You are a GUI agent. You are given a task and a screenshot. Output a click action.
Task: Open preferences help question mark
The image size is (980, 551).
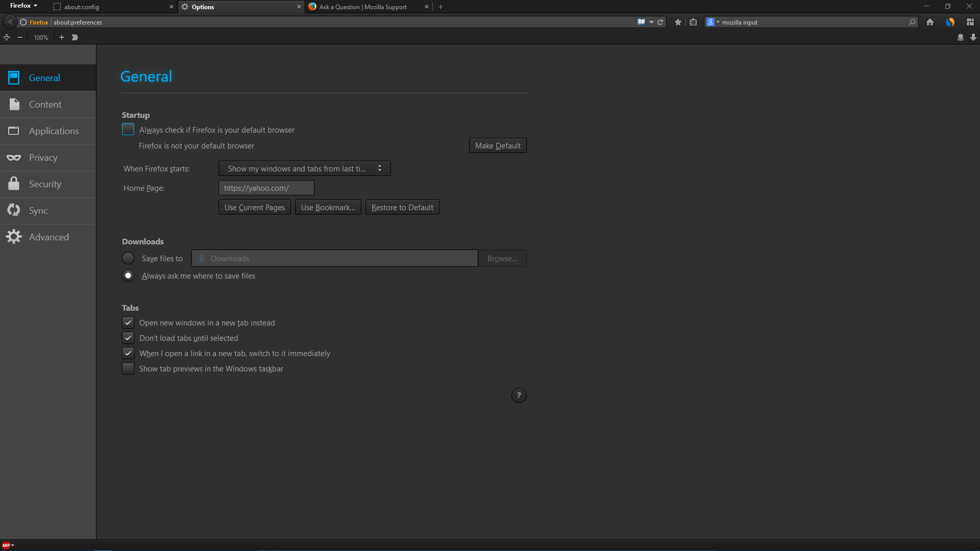tap(519, 395)
